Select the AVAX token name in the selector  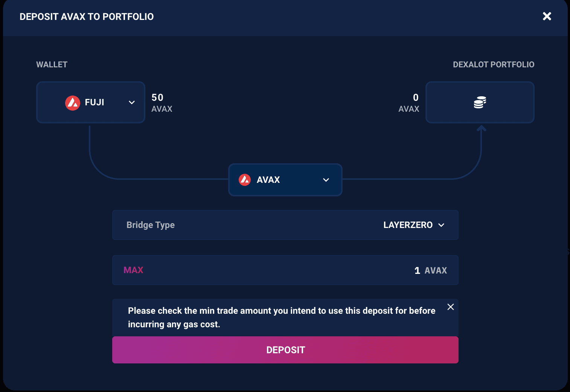pyautogui.click(x=268, y=180)
